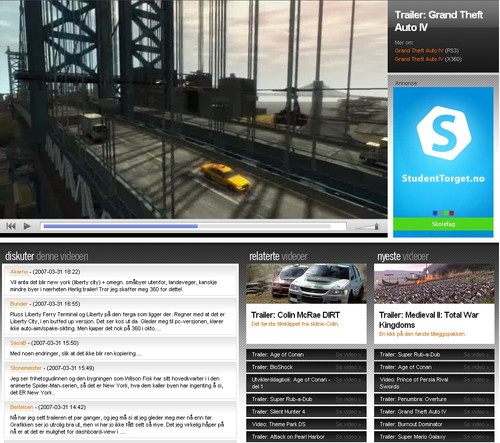Click the play button in video player

27,226
